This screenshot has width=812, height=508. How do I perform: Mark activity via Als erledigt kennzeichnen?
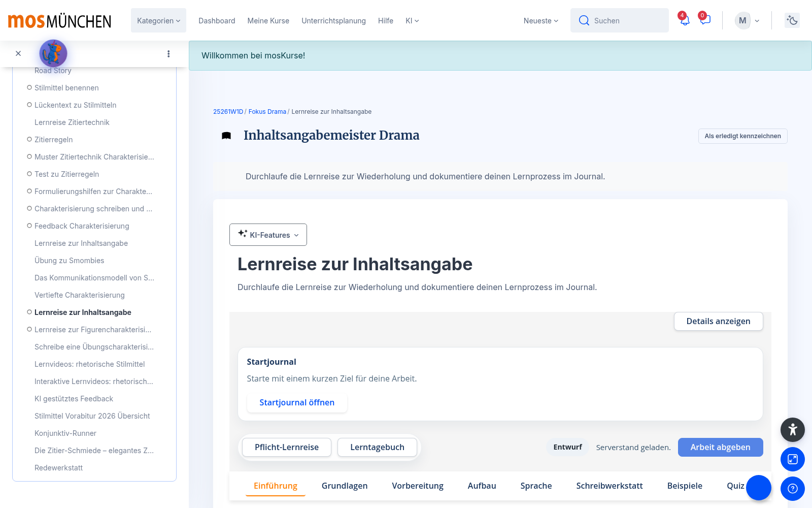[x=742, y=136]
